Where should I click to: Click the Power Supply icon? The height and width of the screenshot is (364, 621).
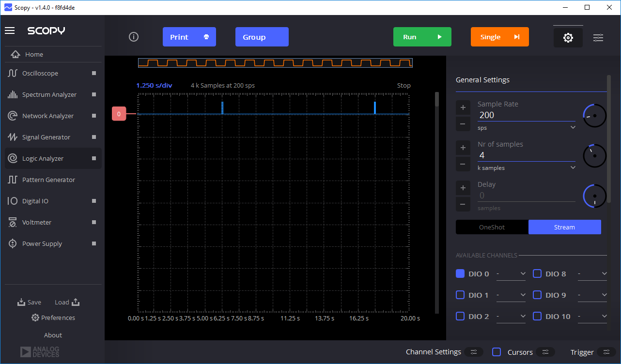[x=13, y=243]
